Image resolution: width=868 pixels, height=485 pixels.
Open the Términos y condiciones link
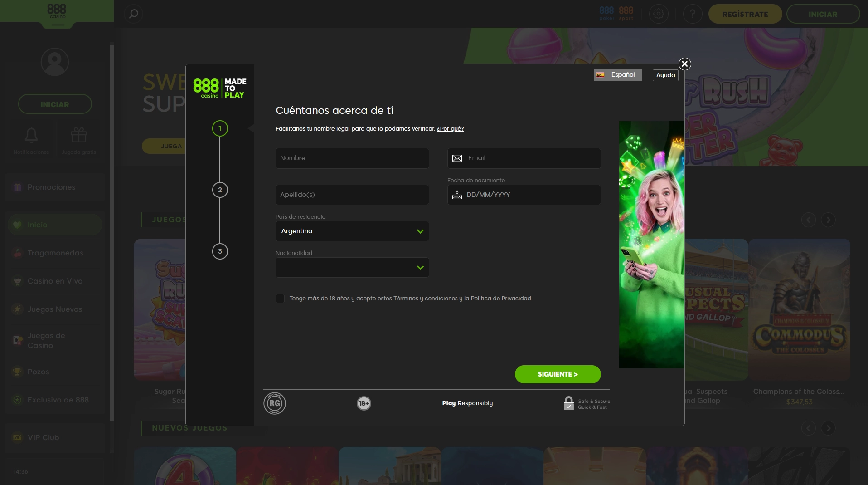pos(425,299)
